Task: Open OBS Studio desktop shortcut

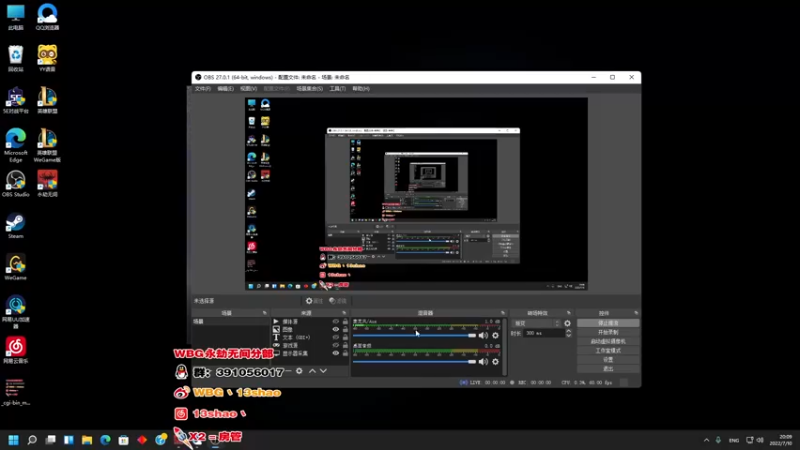Action: pyautogui.click(x=15, y=184)
